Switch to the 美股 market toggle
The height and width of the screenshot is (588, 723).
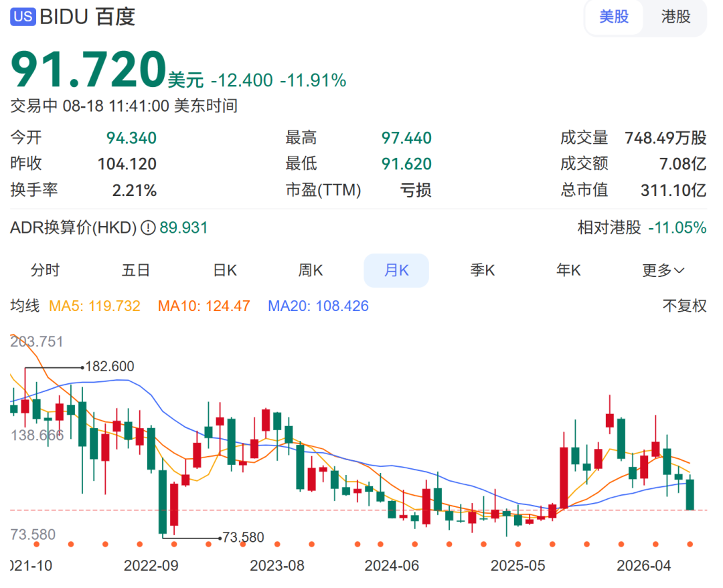click(614, 17)
